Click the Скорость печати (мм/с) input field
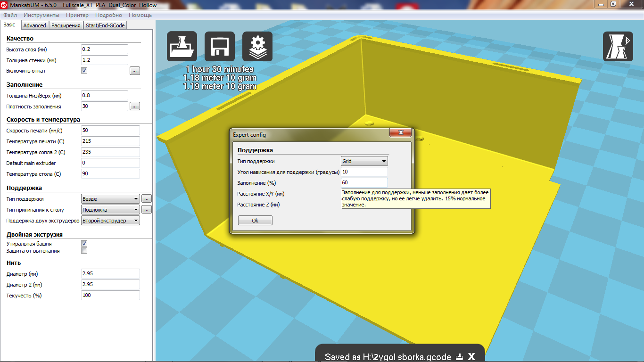The height and width of the screenshot is (362, 644). (x=111, y=131)
